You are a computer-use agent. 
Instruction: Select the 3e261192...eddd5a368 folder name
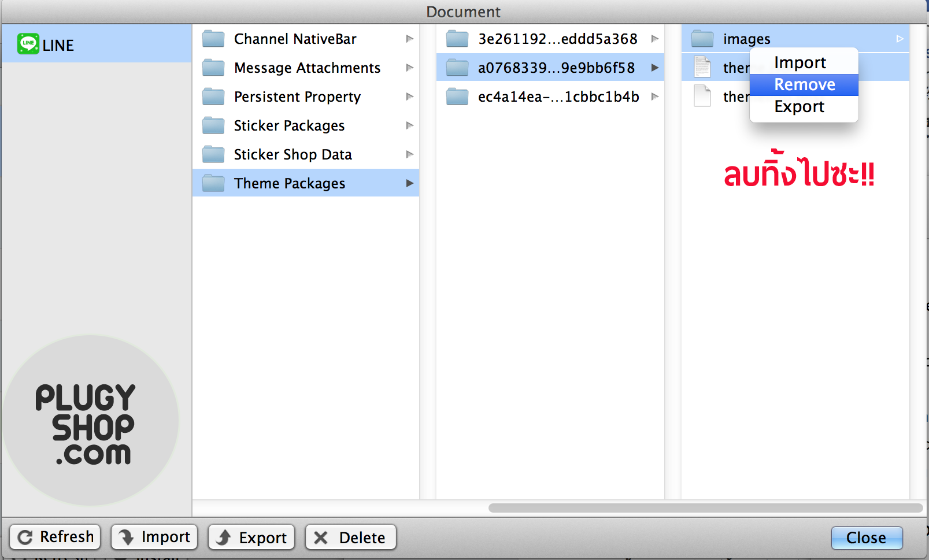(x=558, y=39)
